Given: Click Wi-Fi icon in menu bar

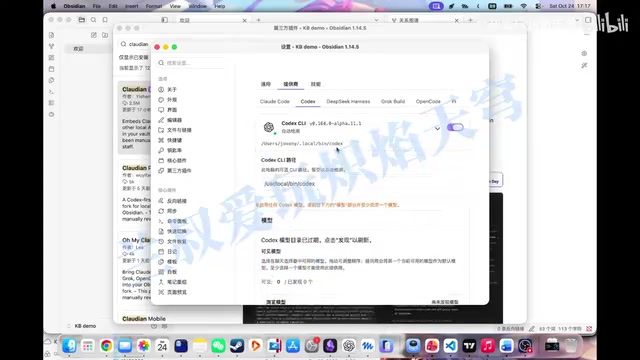Looking at the screenshot, I should [523, 6].
